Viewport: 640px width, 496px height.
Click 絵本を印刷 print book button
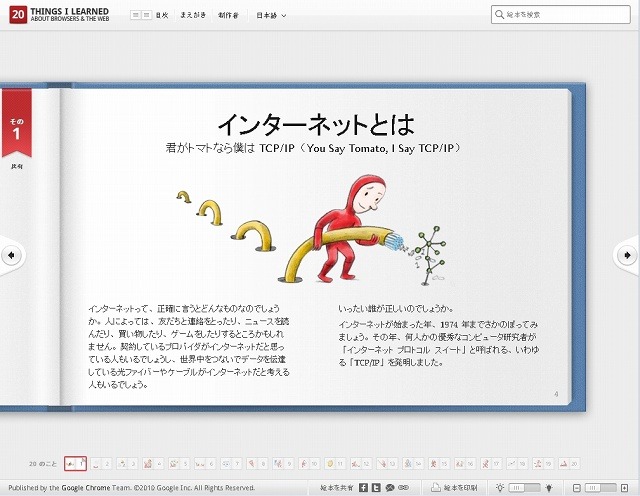(x=454, y=487)
